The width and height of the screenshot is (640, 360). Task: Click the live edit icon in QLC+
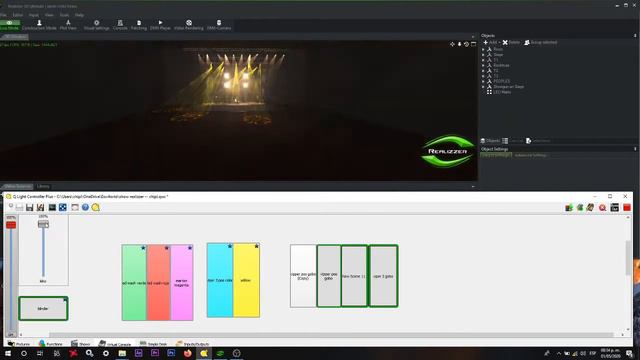pos(580,208)
